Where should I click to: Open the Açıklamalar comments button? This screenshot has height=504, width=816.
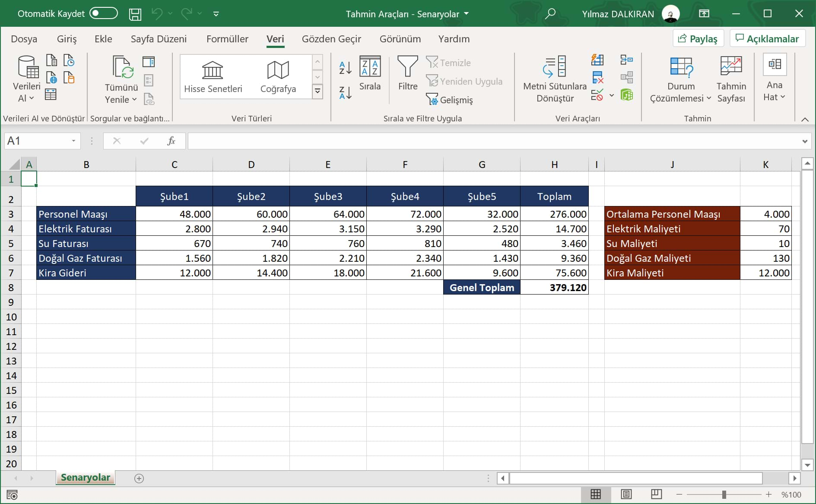click(768, 39)
